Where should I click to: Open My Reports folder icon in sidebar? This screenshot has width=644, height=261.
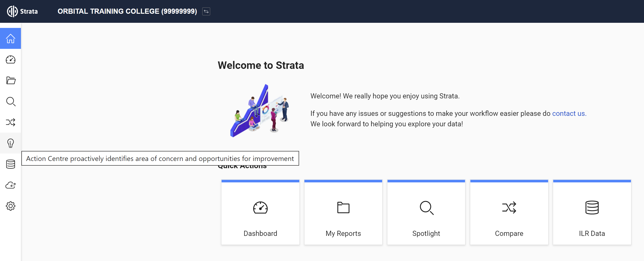[x=10, y=80]
